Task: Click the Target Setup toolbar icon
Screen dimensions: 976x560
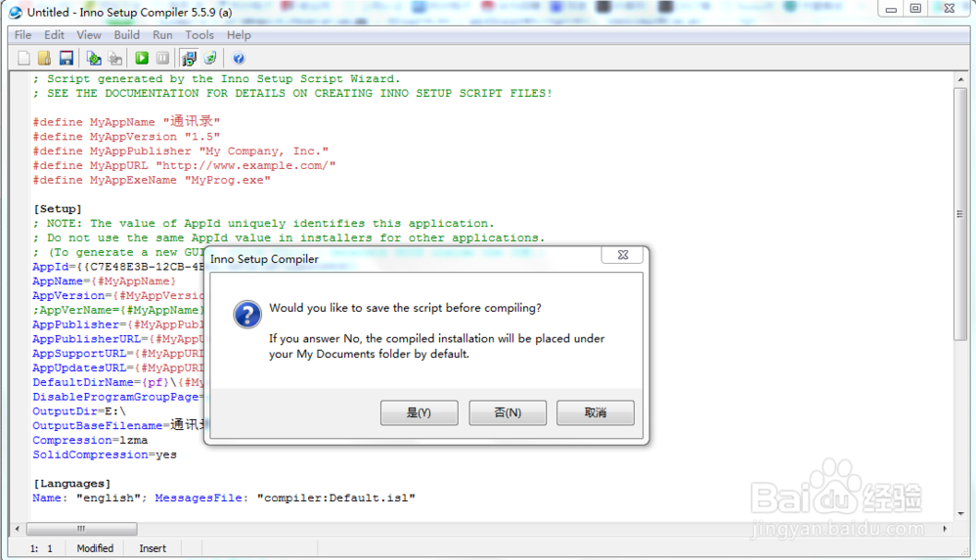Action: click(x=189, y=59)
